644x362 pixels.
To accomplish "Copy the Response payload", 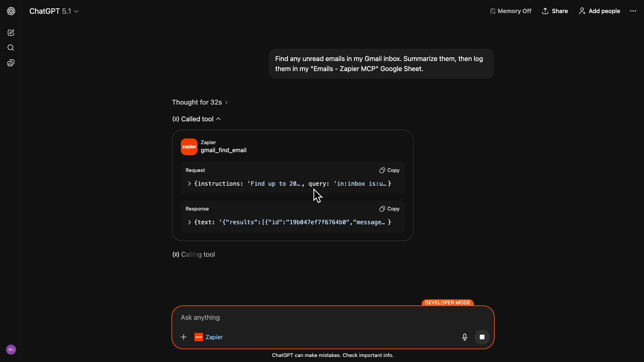I will (x=389, y=209).
